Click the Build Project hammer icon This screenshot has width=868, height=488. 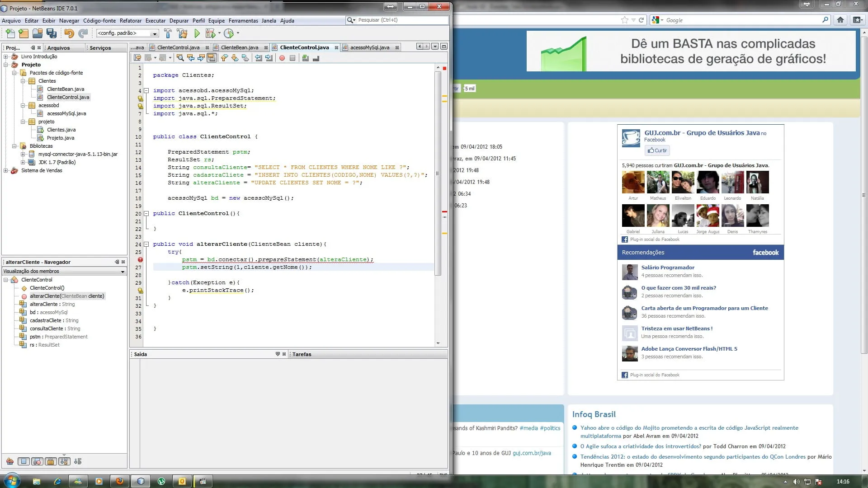pos(168,33)
